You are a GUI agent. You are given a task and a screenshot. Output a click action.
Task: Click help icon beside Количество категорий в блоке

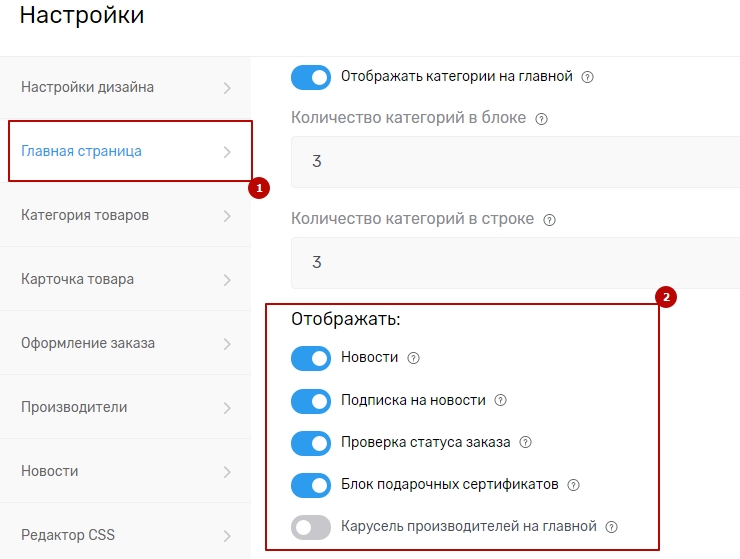pos(542,118)
